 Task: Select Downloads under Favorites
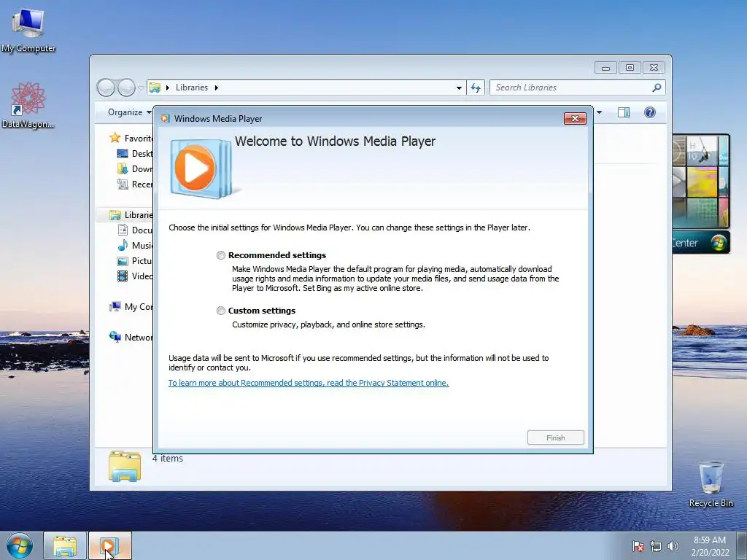point(135,169)
